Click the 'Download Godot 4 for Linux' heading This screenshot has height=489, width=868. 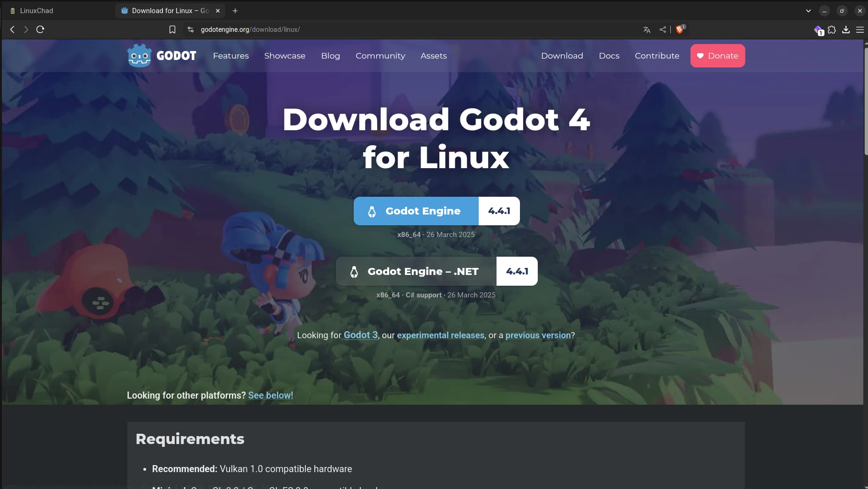(x=436, y=138)
